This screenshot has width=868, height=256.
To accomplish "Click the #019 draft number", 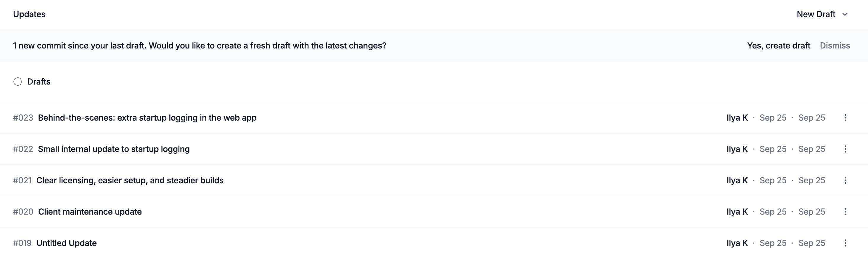I will tap(22, 243).
